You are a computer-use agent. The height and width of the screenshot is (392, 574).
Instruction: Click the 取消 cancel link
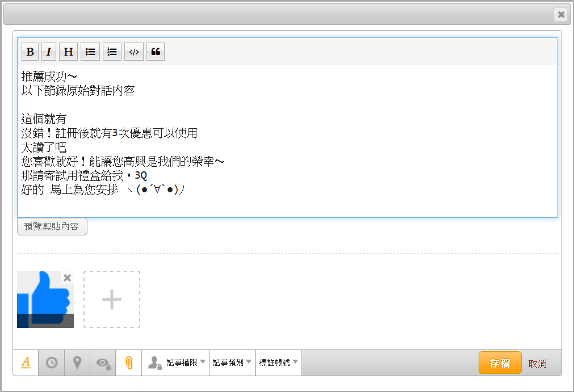(537, 364)
